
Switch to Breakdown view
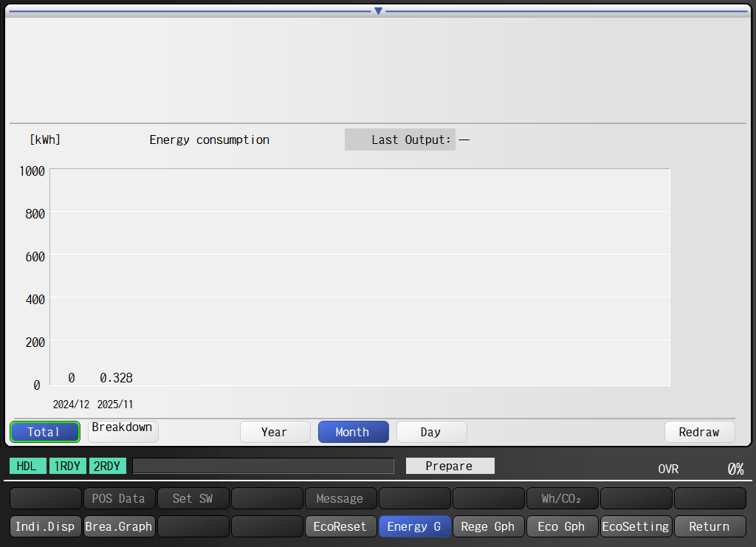(x=123, y=431)
